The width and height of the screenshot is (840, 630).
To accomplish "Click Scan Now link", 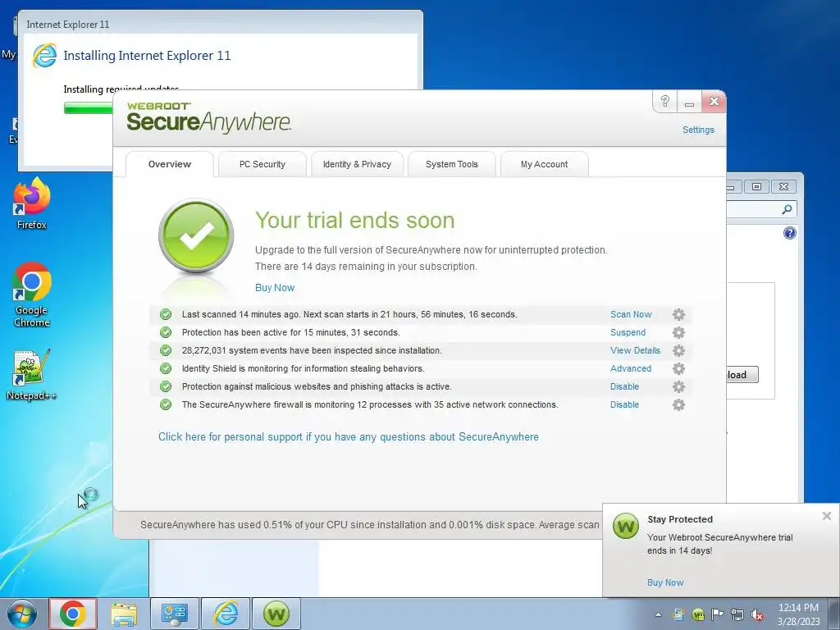I will tap(631, 314).
